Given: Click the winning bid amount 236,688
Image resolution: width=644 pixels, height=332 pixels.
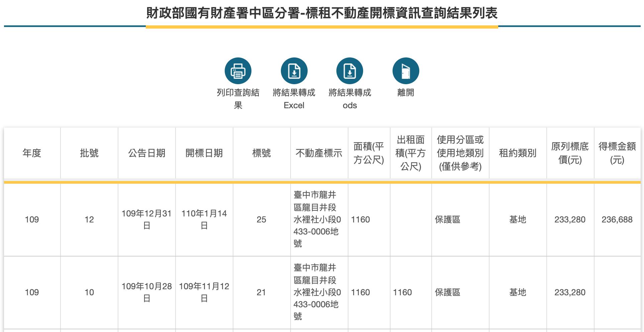Looking at the screenshot, I should (617, 219).
